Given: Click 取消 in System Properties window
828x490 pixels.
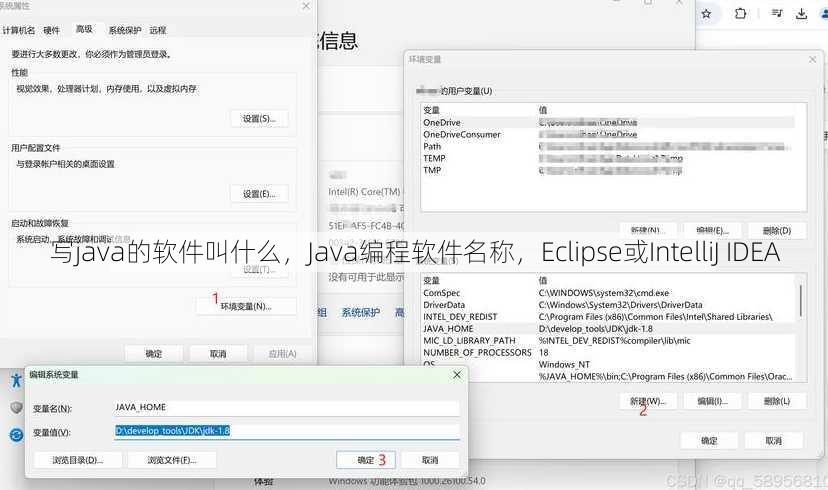Looking at the screenshot, I should click(218, 353).
